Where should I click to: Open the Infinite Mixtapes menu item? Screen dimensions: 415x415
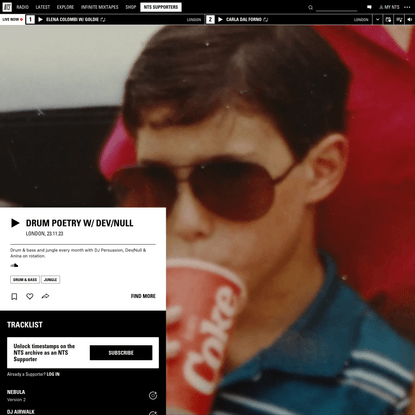pyautogui.click(x=100, y=7)
